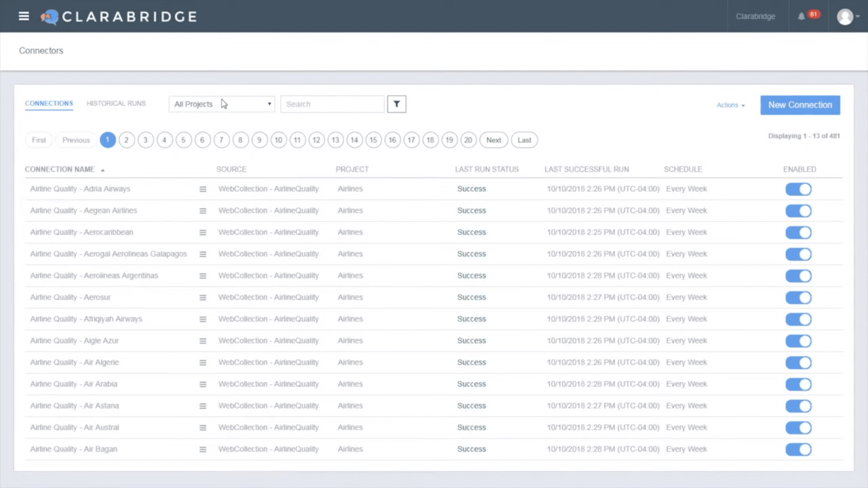
Task: Disable the Airline Quality - Air Bagan connection
Action: 798,449
